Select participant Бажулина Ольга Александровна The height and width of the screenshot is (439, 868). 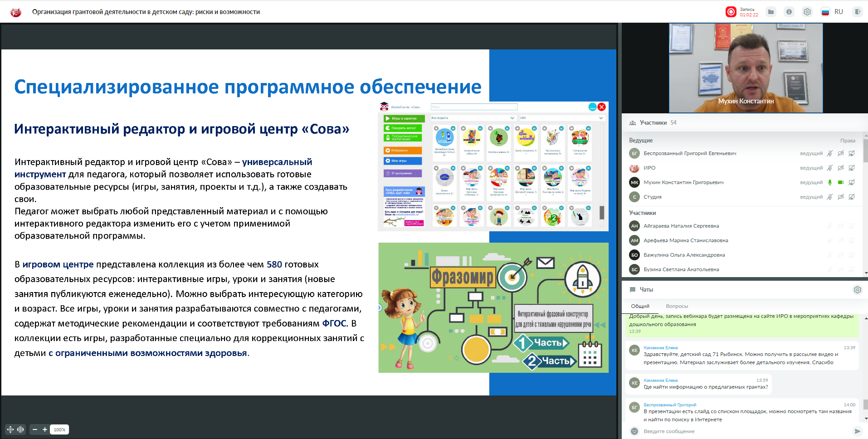684,255
